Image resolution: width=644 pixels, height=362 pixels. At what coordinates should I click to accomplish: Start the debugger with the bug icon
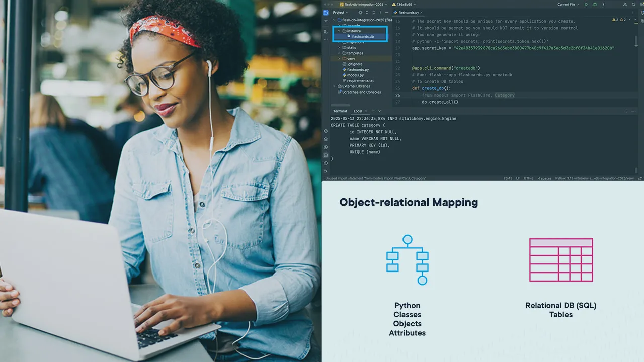pyautogui.click(x=595, y=5)
